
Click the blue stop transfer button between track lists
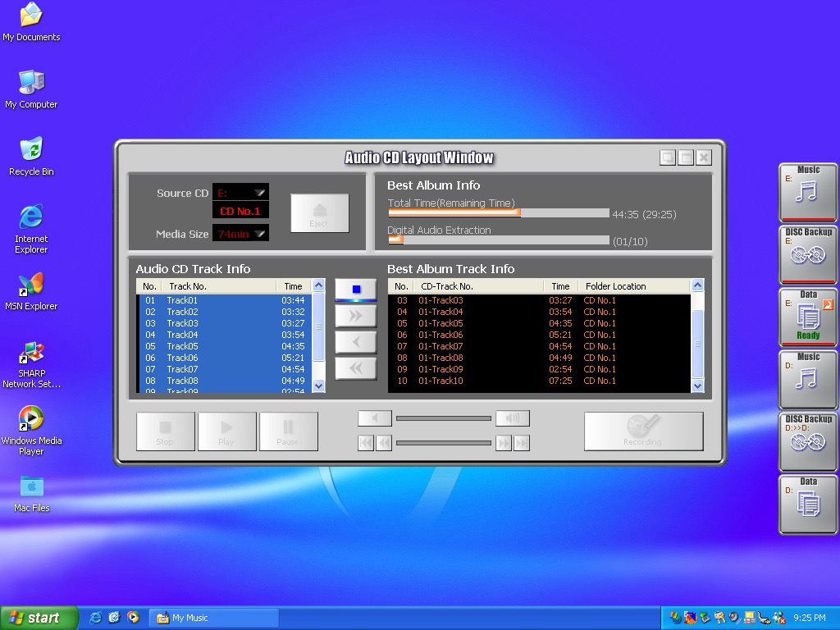tap(356, 290)
